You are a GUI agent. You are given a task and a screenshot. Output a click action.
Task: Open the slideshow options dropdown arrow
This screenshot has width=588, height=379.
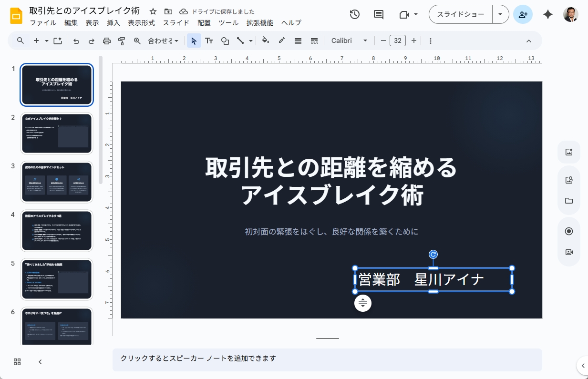coord(500,14)
